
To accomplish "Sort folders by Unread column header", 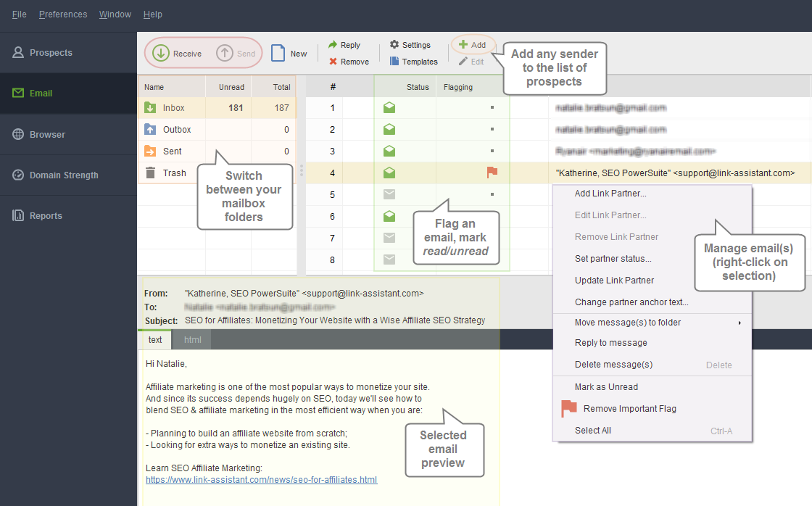I will coord(228,87).
